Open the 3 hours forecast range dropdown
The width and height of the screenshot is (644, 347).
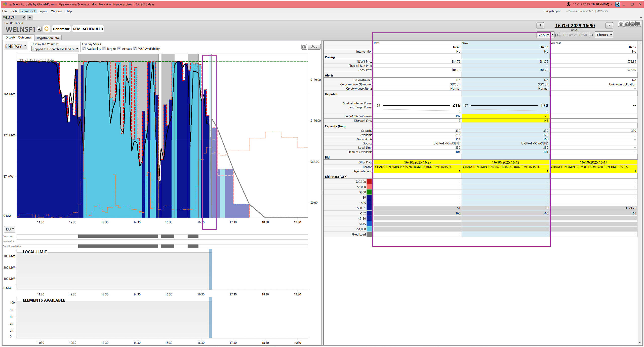(x=604, y=35)
